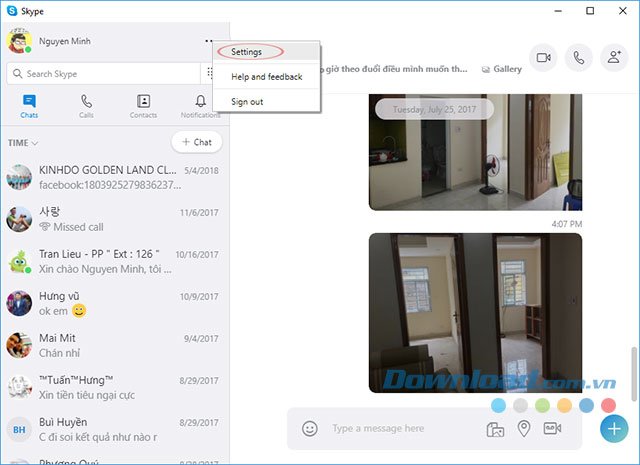Open Tran Lieu - PP conversation

pyautogui.click(x=115, y=261)
